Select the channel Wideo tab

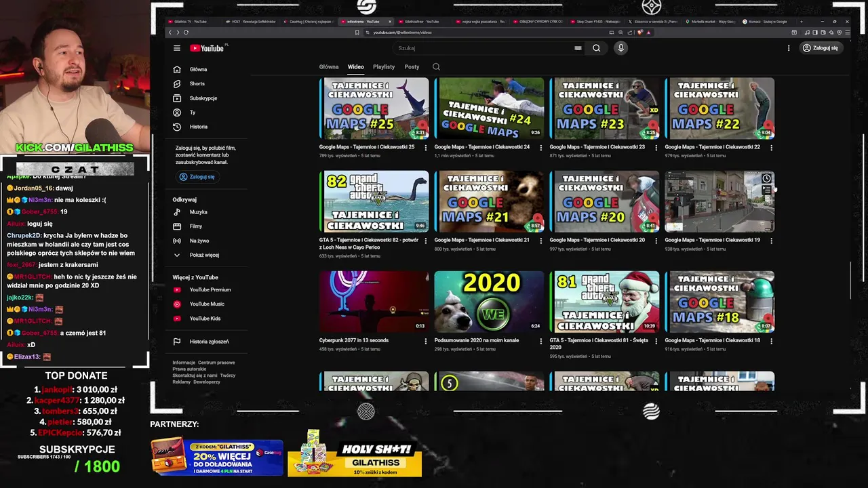356,66
